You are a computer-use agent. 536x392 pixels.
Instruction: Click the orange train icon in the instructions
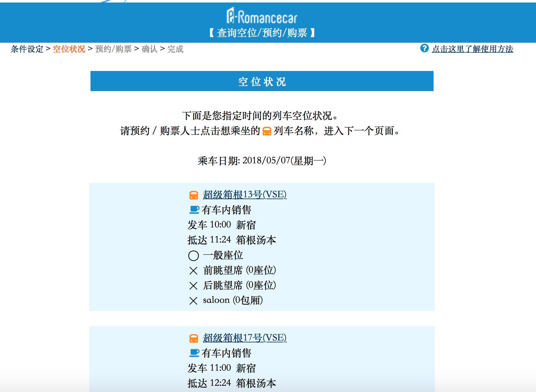267,131
